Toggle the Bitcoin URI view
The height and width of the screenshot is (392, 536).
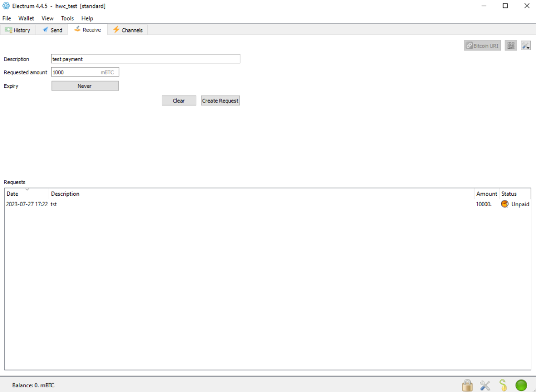point(482,46)
